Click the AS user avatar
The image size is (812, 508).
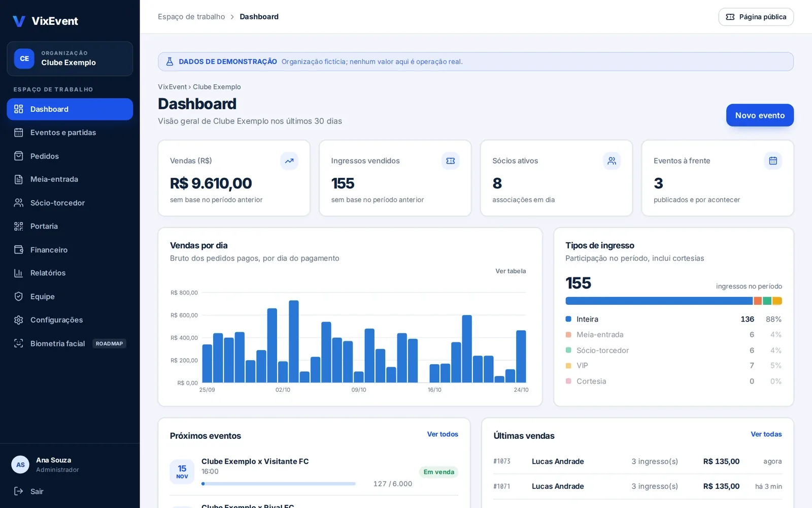[20, 465]
